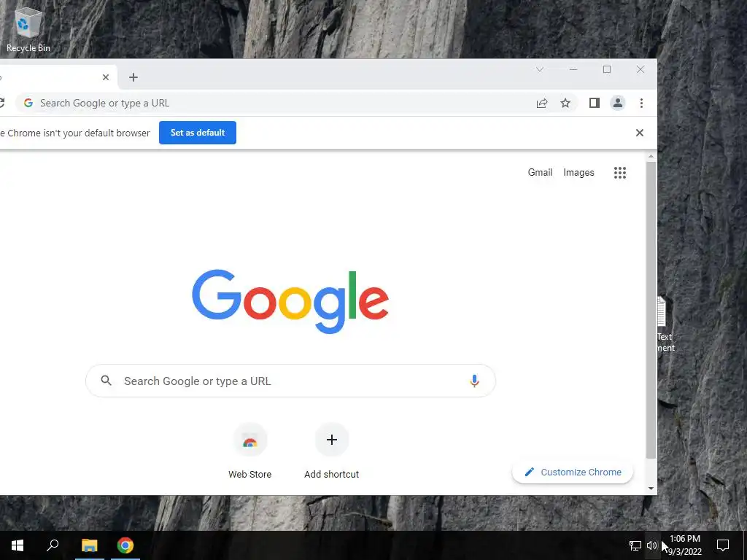Close the current Chrome tab
This screenshot has height=560, width=747.
point(106,77)
